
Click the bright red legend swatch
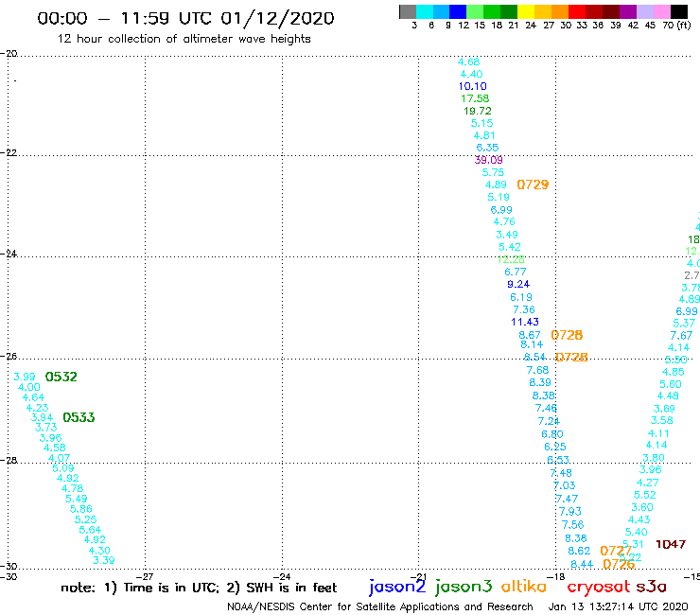point(577,11)
